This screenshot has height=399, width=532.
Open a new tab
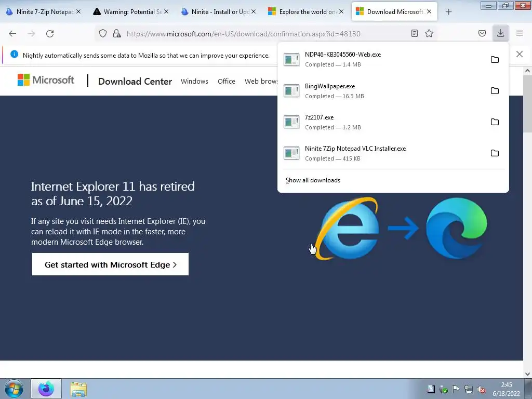tap(448, 12)
